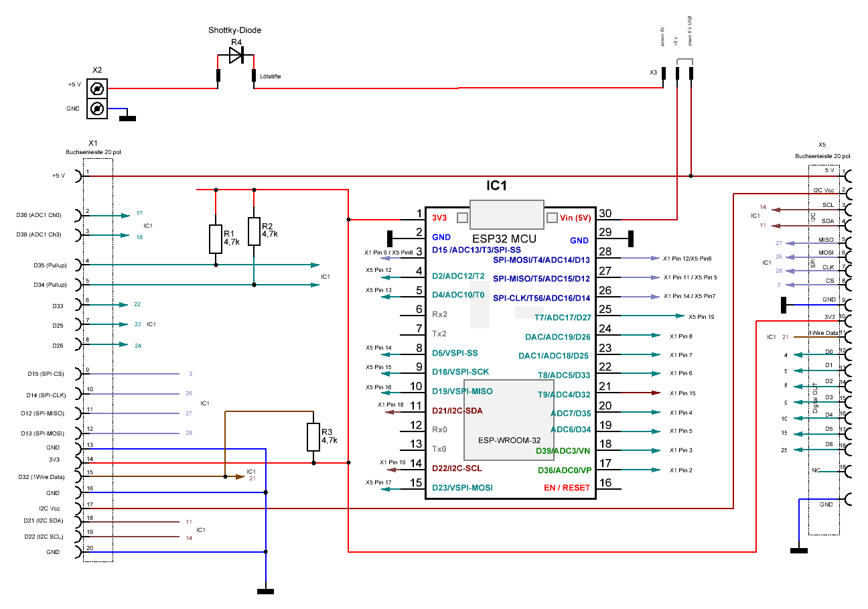Select the GND screw terminal on X2

click(x=97, y=109)
